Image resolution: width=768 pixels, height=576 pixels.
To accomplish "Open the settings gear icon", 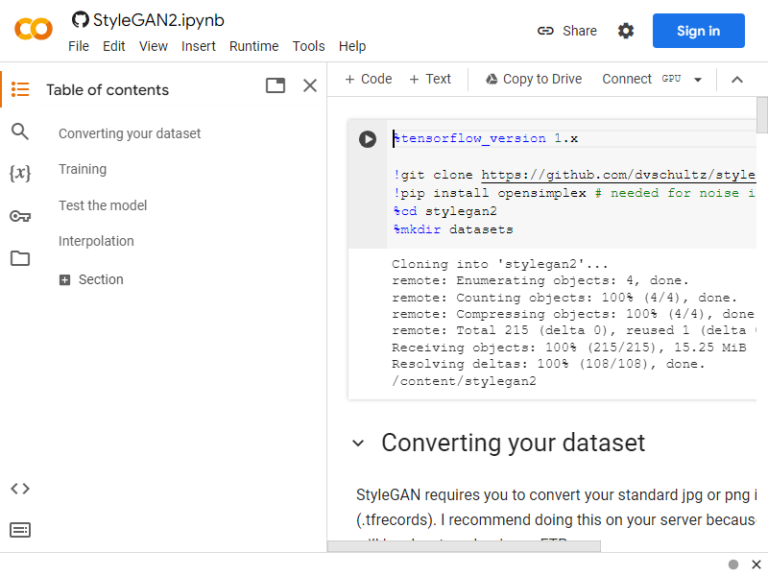I will [x=625, y=31].
